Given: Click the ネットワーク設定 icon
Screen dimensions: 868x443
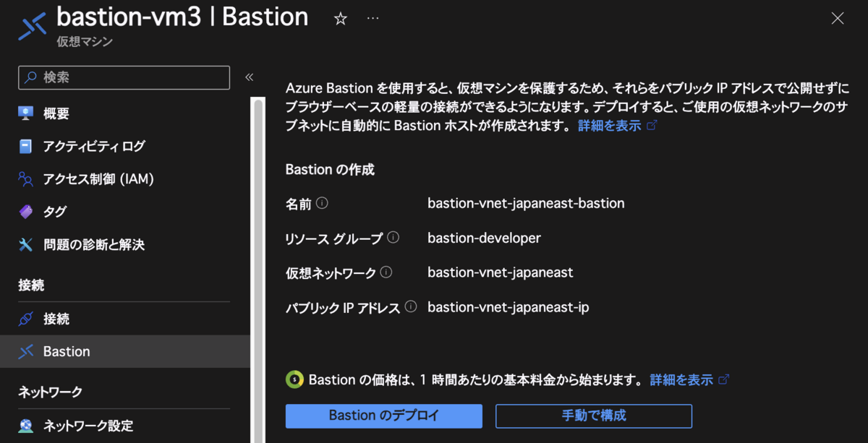Looking at the screenshot, I should click(x=26, y=426).
